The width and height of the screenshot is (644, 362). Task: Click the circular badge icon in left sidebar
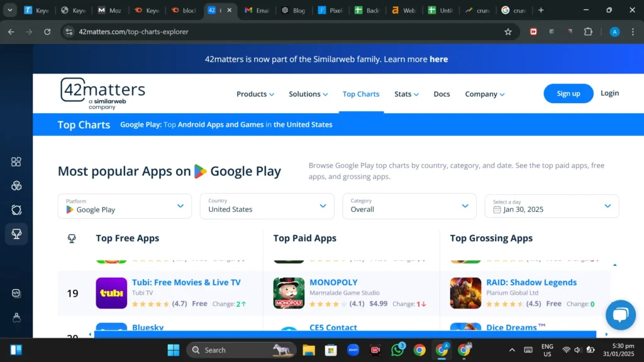point(16,210)
